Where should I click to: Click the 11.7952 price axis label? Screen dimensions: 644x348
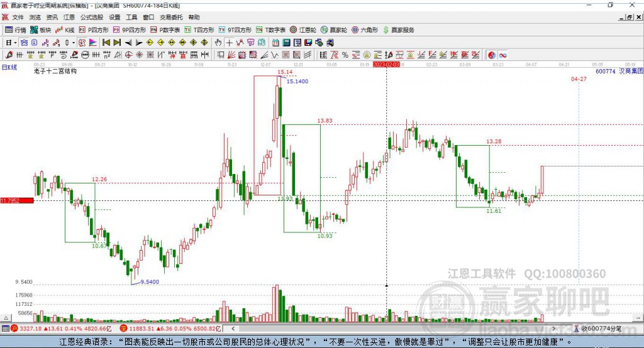pos(17,200)
